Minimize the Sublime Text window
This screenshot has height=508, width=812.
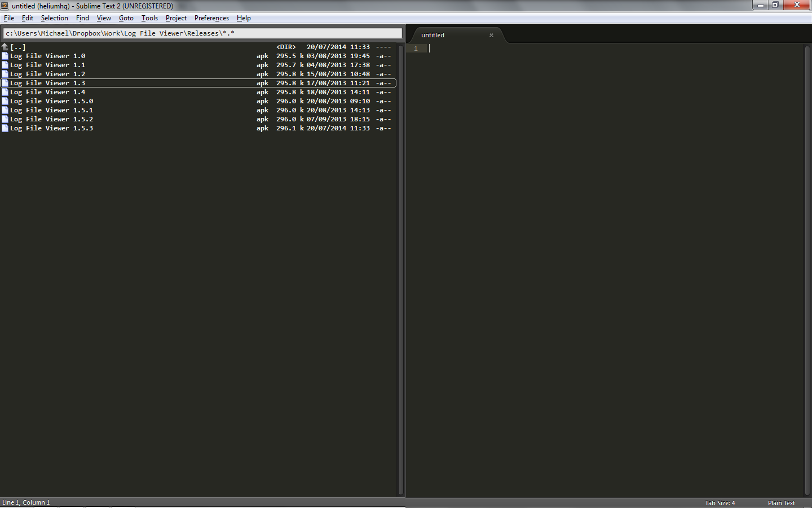click(760, 5)
